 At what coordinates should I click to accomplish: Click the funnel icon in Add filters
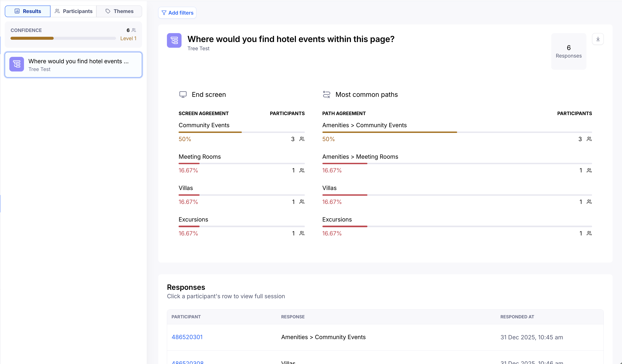pyautogui.click(x=164, y=13)
